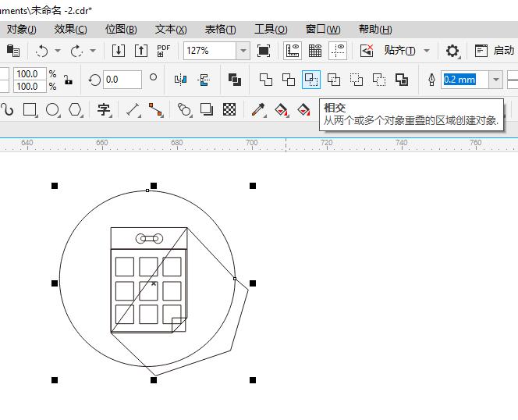Image resolution: width=518 pixels, height=420 pixels.
Task: Expand the 贴齐 (Snap to) dropdown
Action: (406, 51)
